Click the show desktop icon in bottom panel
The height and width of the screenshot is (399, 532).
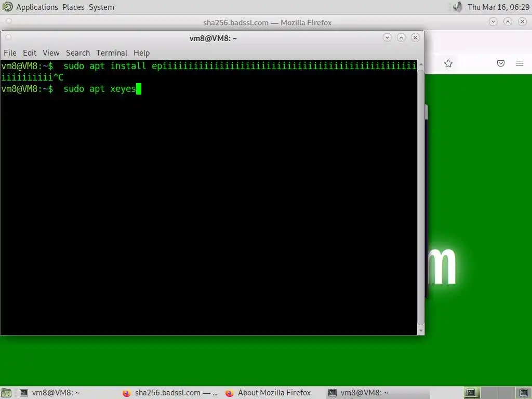tap(6, 393)
